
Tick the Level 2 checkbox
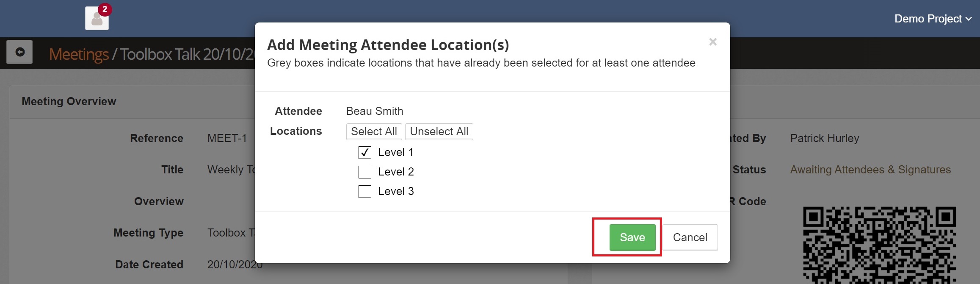pyautogui.click(x=365, y=172)
